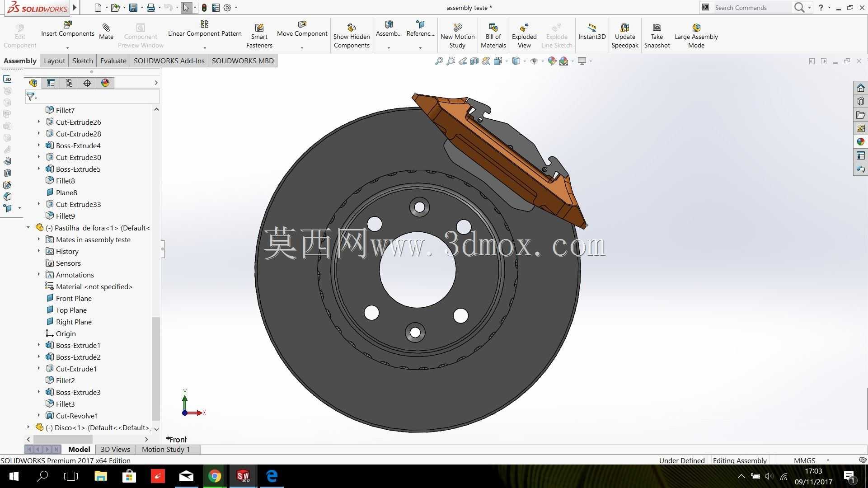Click the Rebuild traffic light icon

204,8
